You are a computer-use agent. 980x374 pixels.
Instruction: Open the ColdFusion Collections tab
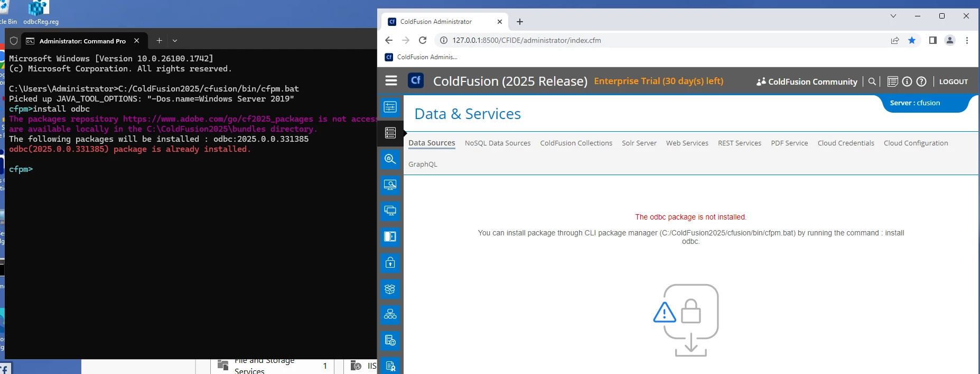[x=576, y=143]
